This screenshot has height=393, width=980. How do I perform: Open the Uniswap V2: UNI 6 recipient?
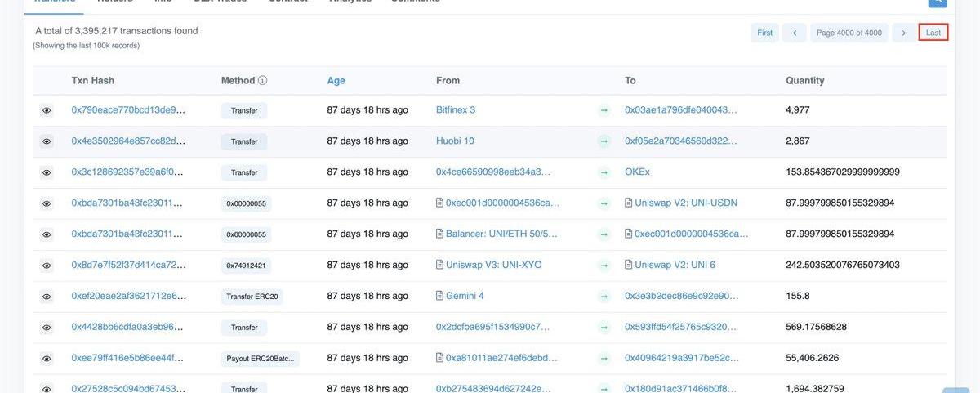coord(675,265)
